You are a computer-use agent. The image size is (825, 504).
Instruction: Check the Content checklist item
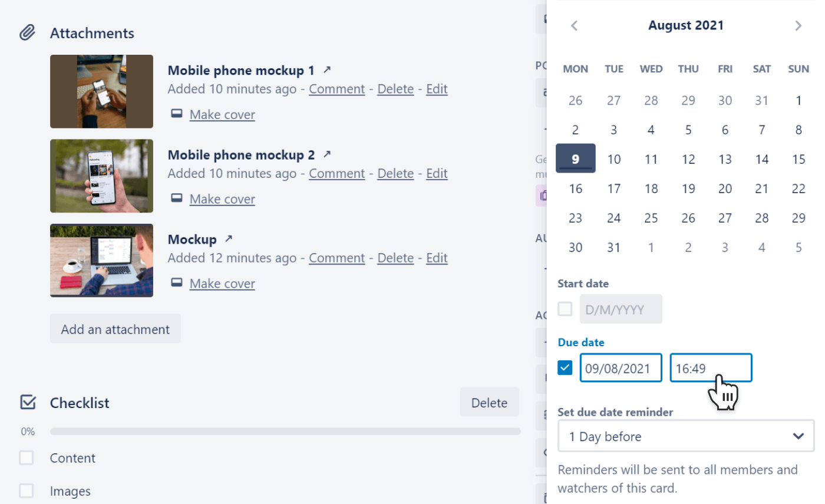pyautogui.click(x=26, y=457)
